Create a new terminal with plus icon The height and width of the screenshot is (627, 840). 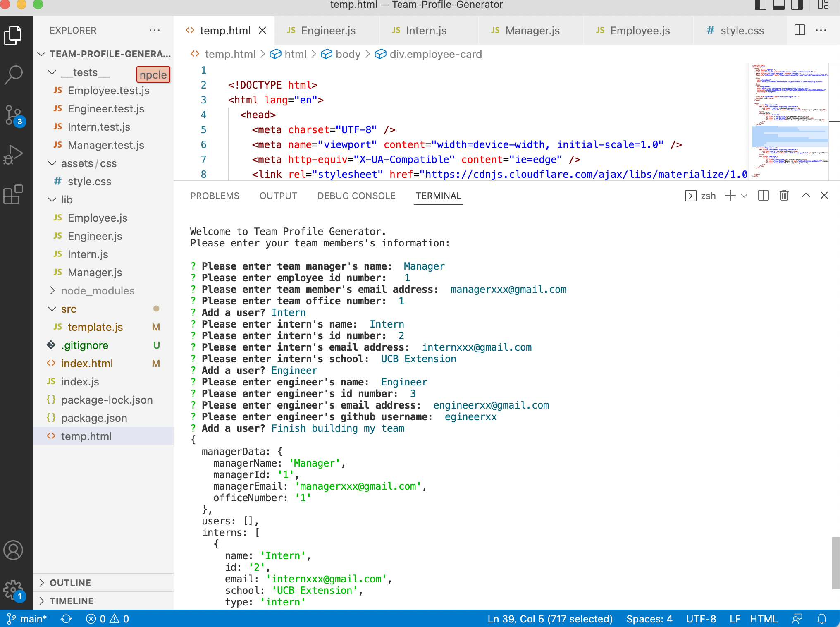coord(730,195)
